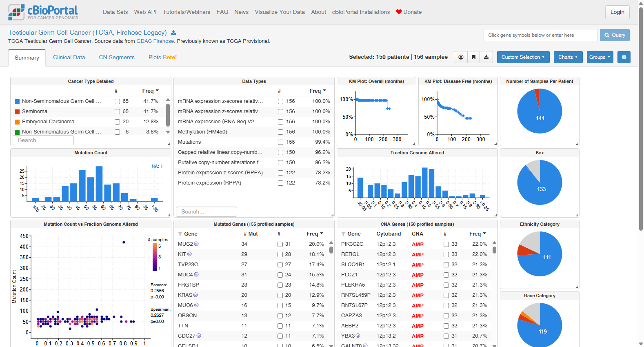Select the PIK3C2G CNA checkbox
Screen dimensions: 644x347
446,244
